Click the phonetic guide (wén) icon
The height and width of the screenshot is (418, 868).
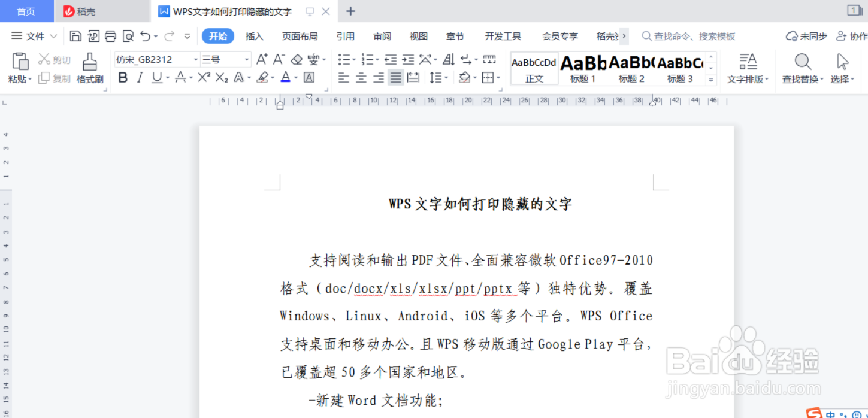pos(313,59)
